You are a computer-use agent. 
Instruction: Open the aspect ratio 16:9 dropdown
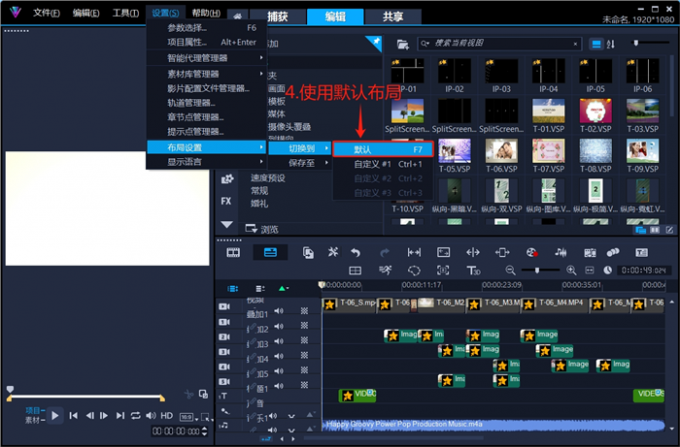[x=189, y=417]
